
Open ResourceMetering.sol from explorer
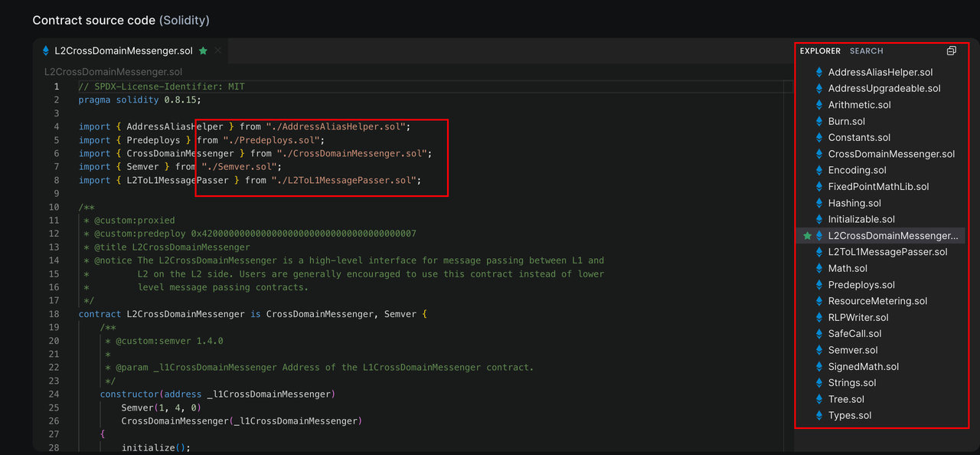click(x=877, y=301)
